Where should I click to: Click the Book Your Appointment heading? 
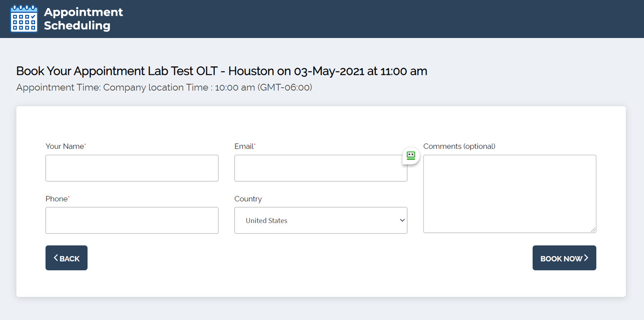[222, 71]
